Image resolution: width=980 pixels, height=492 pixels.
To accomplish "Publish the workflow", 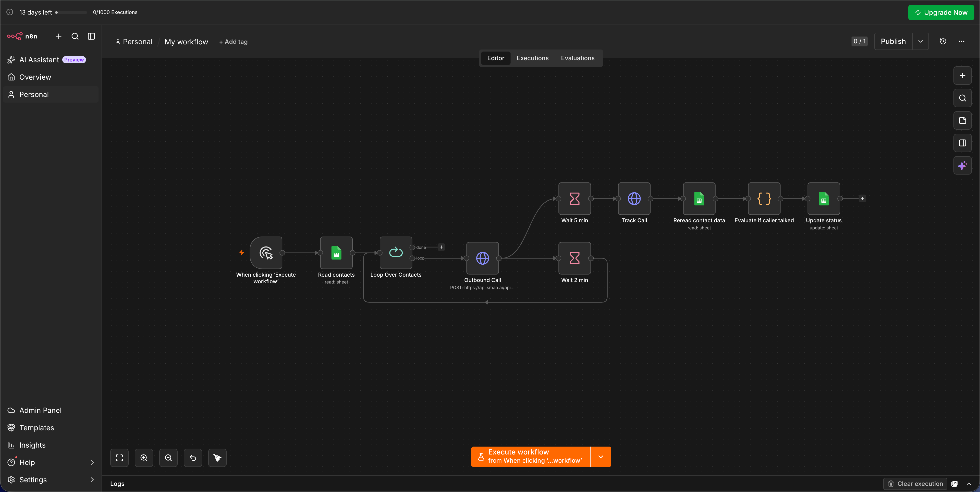I will click(x=893, y=42).
